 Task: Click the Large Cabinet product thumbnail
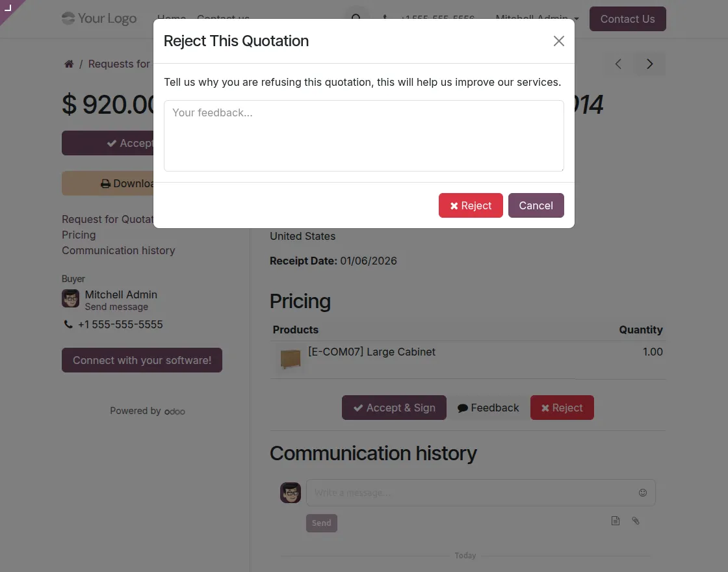pos(291,359)
